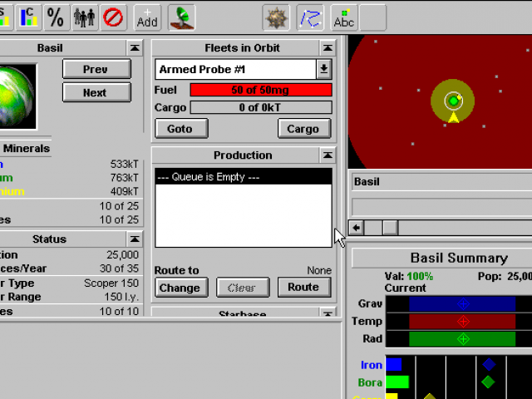Select the Queue is Empty entry
Viewport: 532px width, 399px height.
[244, 177]
